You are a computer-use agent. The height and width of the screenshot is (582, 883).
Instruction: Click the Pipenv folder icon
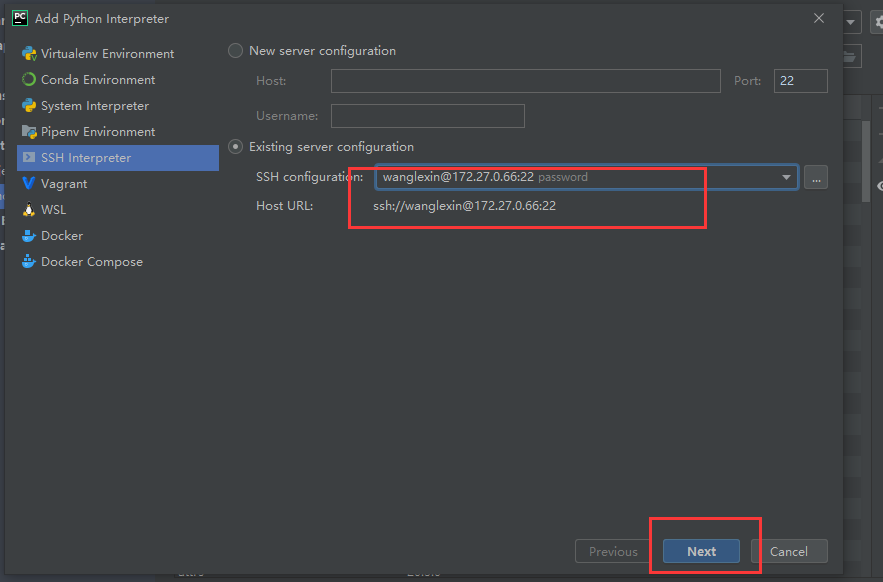29,131
